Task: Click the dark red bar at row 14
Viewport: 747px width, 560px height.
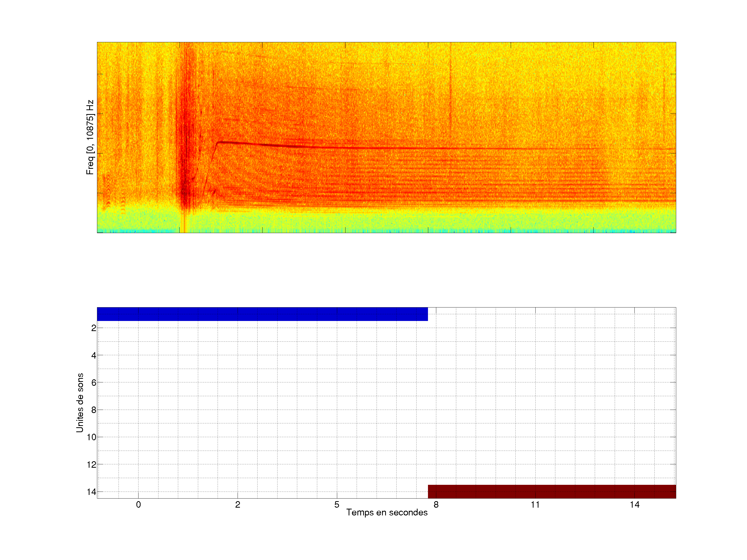Action: coord(551,492)
